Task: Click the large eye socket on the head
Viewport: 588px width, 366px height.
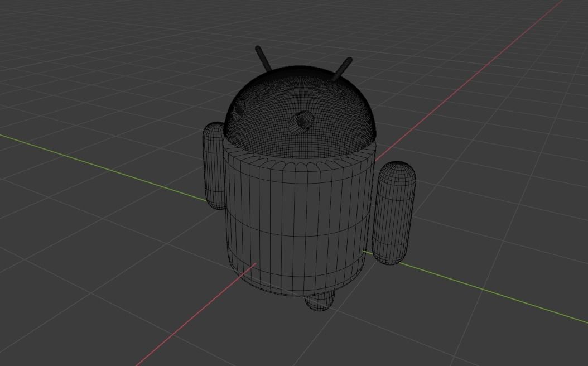Action: 301,123
